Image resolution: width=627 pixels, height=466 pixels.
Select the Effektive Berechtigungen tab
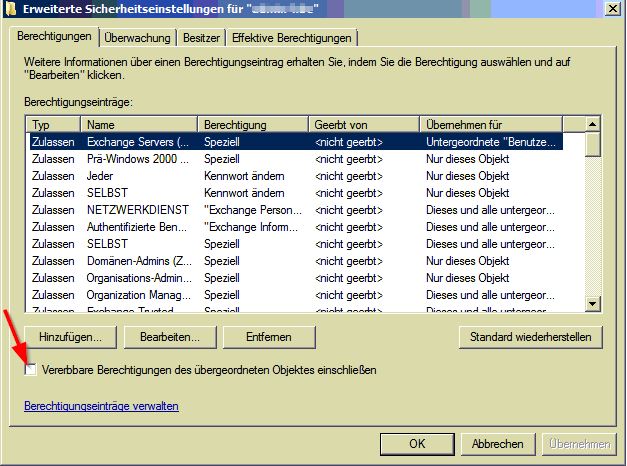point(291,38)
